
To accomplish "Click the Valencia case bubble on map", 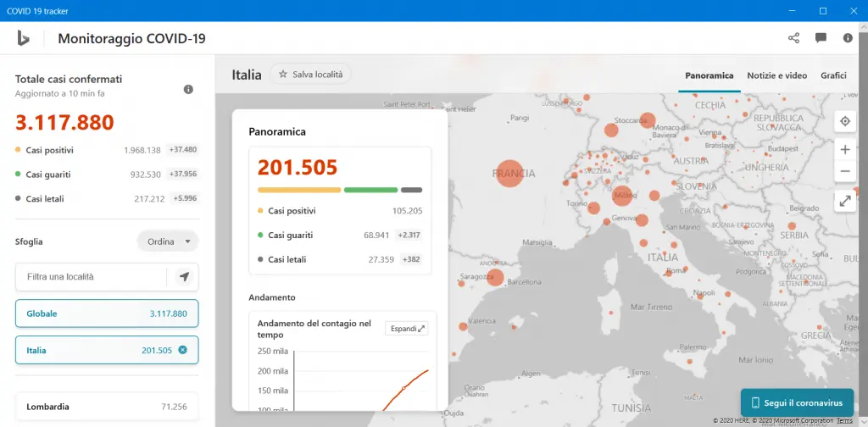I will coord(463,326).
